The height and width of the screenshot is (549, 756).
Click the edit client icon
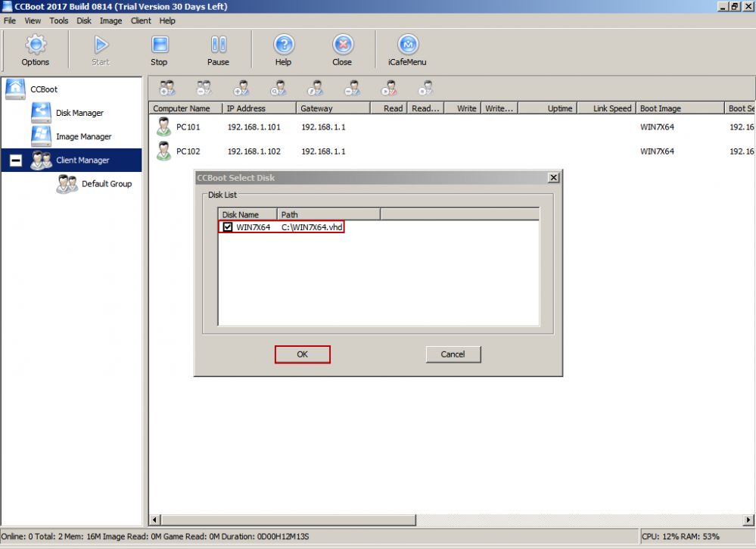[315, 89]
